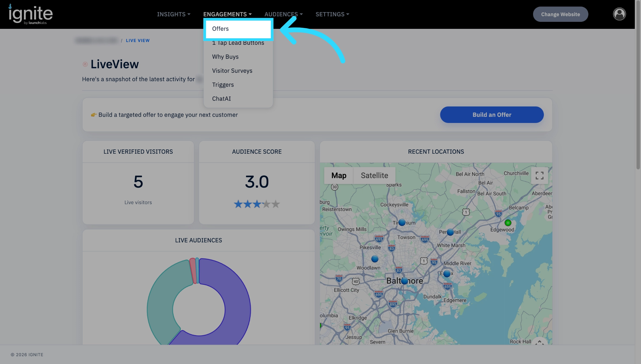
Task: Switch map to Map view
Action: (339, 176)
